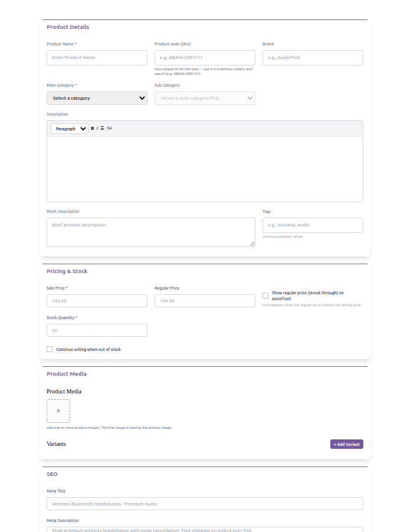Insert bulleted list in description editor
Viewport: 407px width, 532px height.
[x=102, y=129]
